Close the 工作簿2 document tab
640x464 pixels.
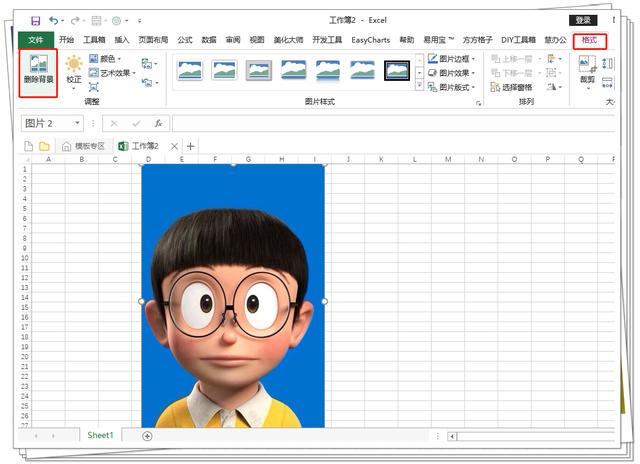coord(174,146)
